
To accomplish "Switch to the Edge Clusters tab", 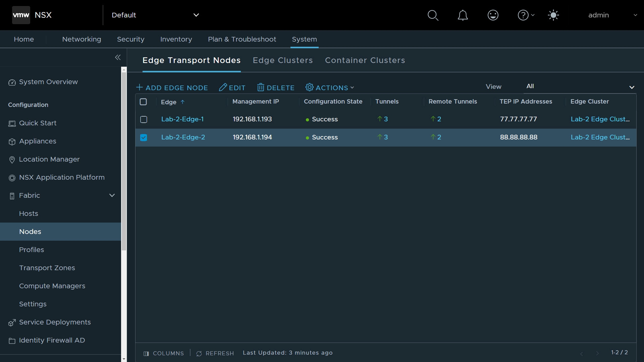I will point(282,60).
